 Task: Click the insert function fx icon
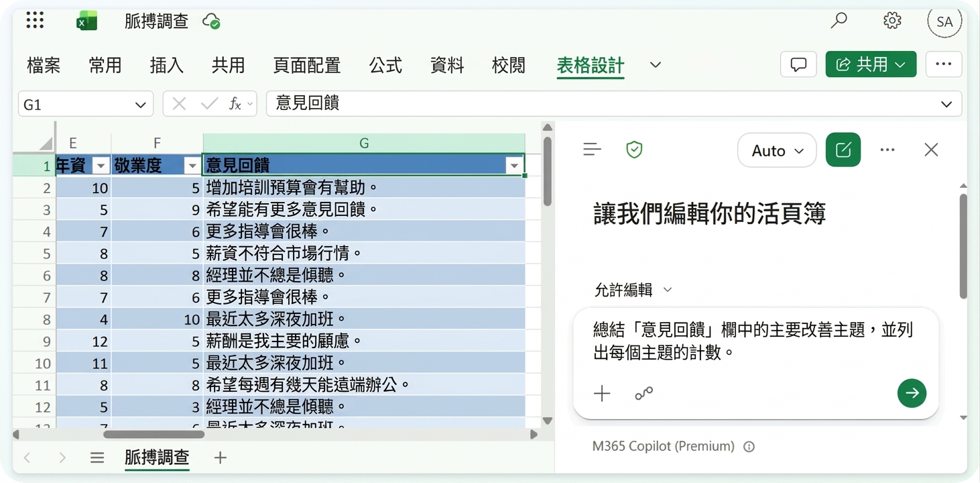coord(235,104)
